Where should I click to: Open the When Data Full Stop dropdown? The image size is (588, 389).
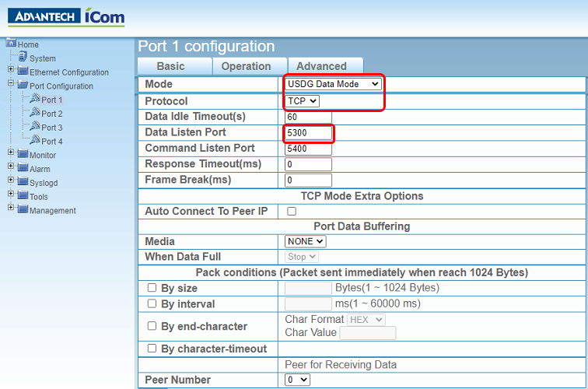[302, 257]
